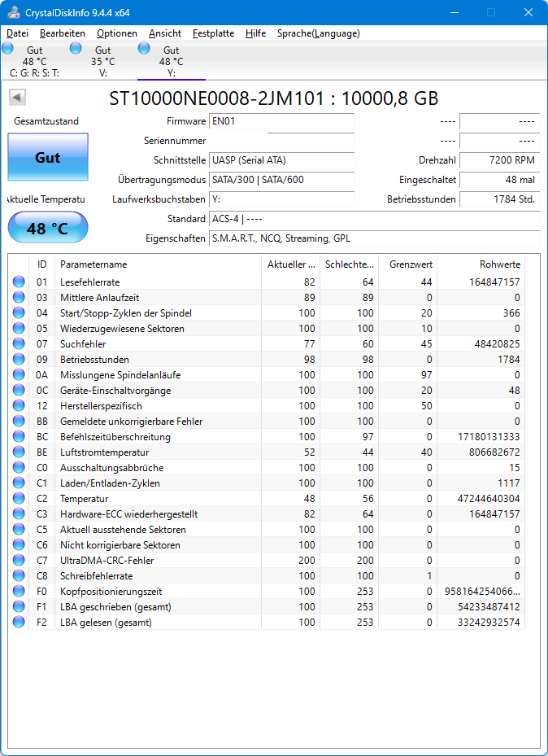Click the CrystalDiskInfo app icon in title bar
This screenshot has height=756, width=548.
(x=13, y=12)
